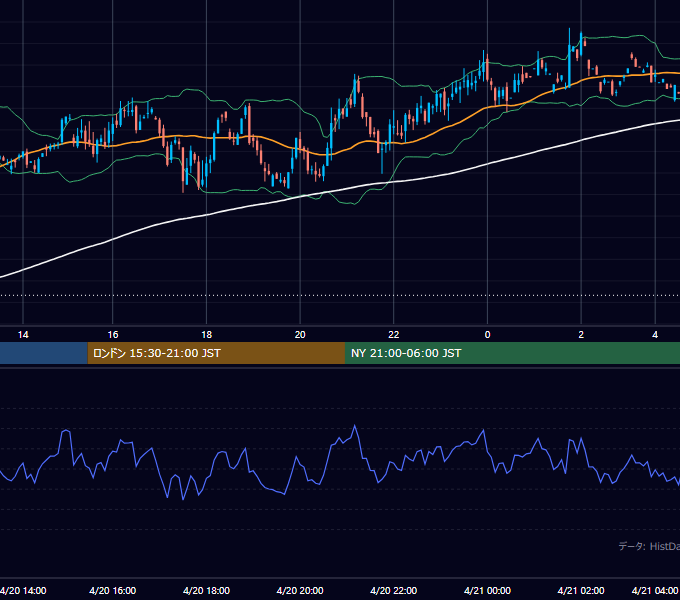The width and height of the screenshot is (680, 600).
Task: Click the hour label 18 on the price chart axis
Action: coord(206,335)
